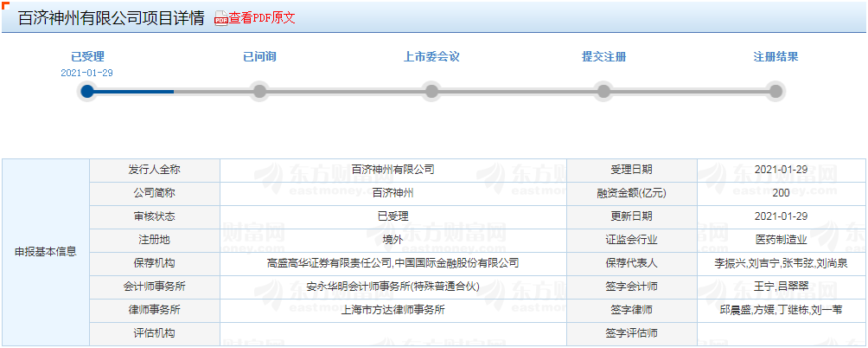Screen dimensions: 868x348
Task: Click the 境外 registration place value
Action: tap(393, 240)
